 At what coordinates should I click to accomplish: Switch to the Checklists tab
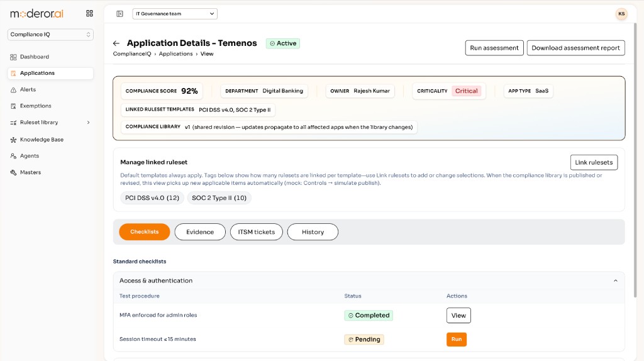point(145,232)
